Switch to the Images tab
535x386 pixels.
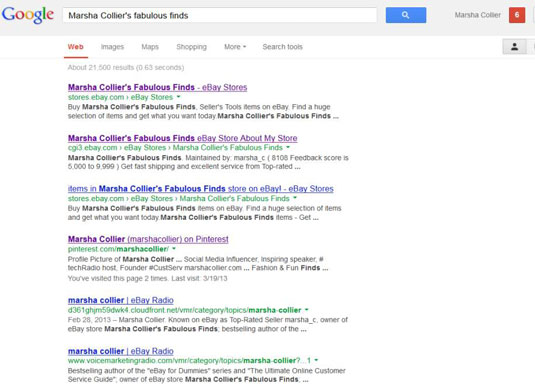pyautogui.click(x=112, y=47)
